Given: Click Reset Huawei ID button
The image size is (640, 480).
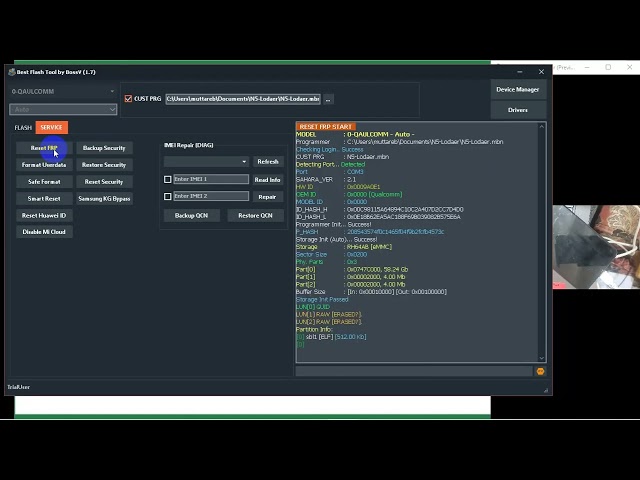Looking at the screenshot, I should (44, 216).
